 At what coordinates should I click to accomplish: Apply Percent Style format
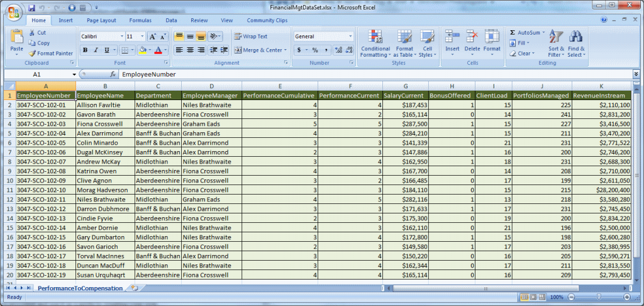(315, 50)
